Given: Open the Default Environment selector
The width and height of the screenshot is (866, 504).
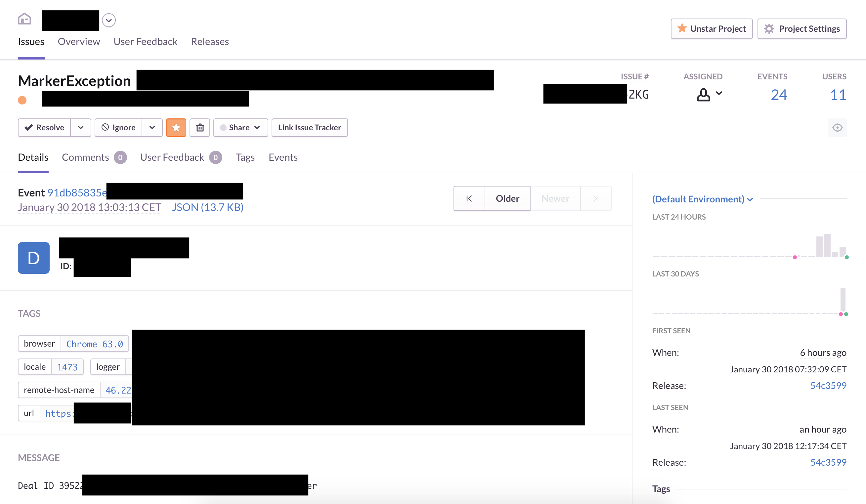Looking at the screenshot, I should pos(702,199).
